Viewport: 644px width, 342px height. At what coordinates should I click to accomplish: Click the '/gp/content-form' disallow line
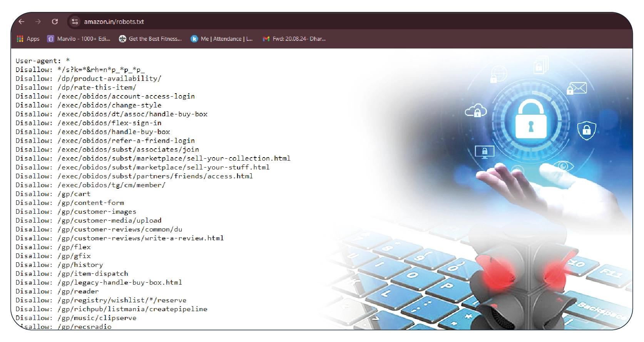(70, 203)
